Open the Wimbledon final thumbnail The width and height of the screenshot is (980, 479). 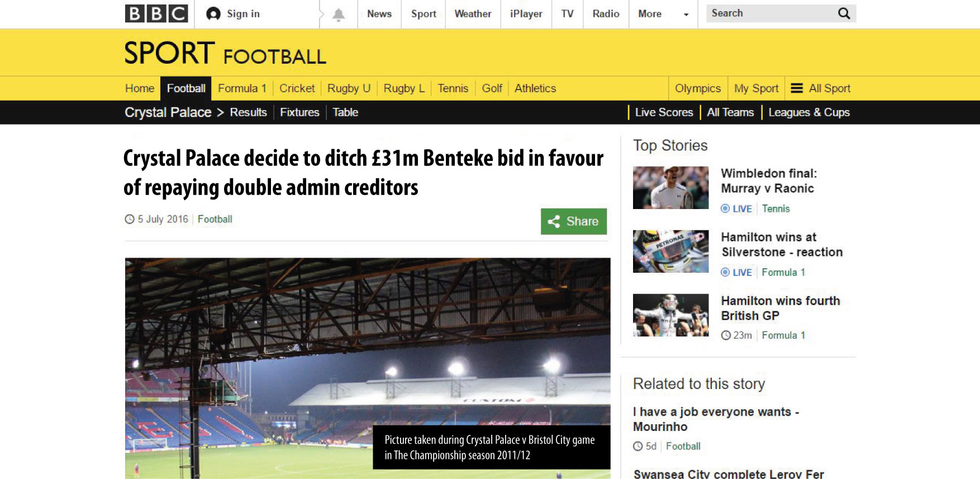pos(670,188)
